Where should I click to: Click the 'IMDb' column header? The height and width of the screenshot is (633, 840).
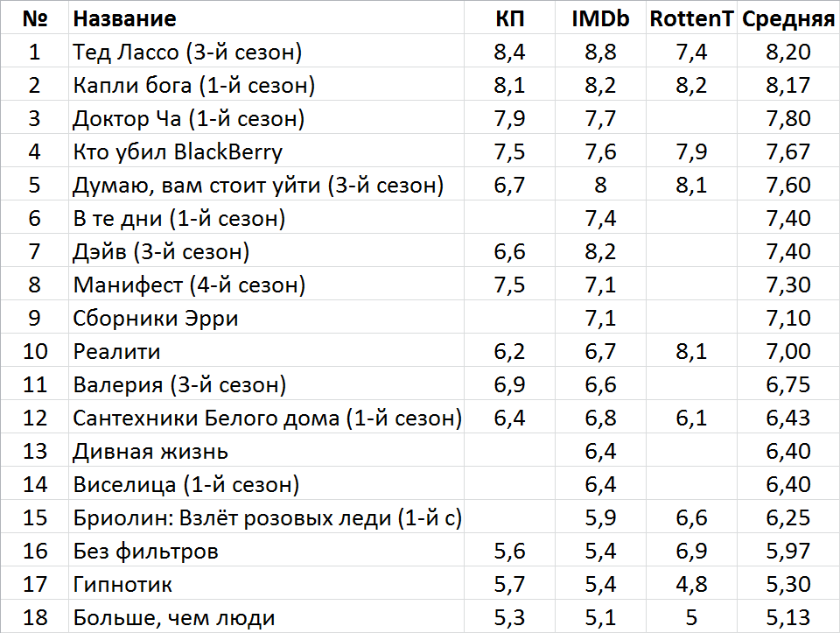coord(600,18)
